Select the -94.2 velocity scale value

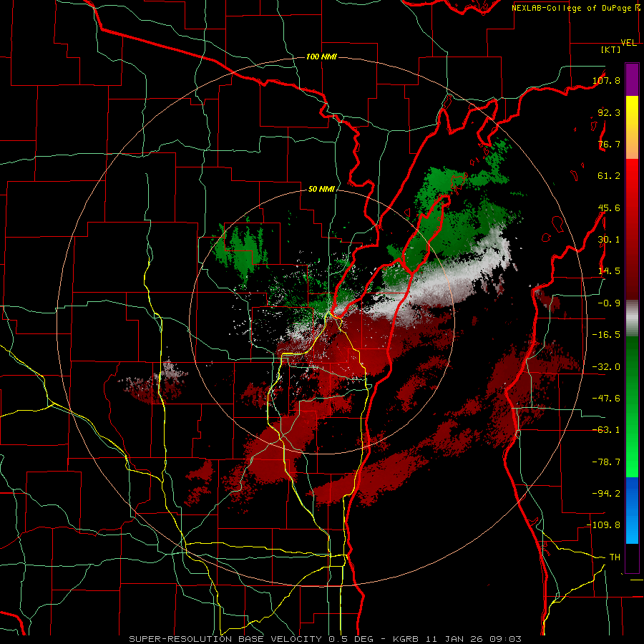[606, 494]
